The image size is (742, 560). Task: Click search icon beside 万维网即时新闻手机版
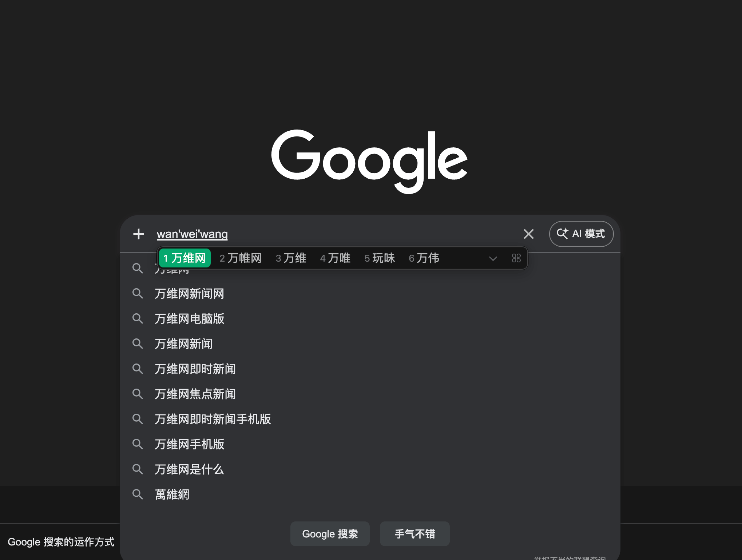(138, 419)
